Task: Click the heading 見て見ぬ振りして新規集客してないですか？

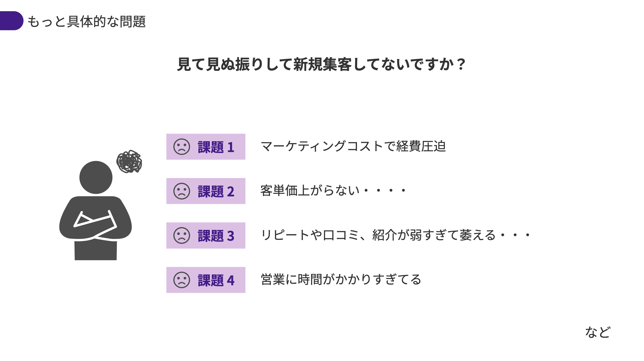Action: (x=321, y=64)
